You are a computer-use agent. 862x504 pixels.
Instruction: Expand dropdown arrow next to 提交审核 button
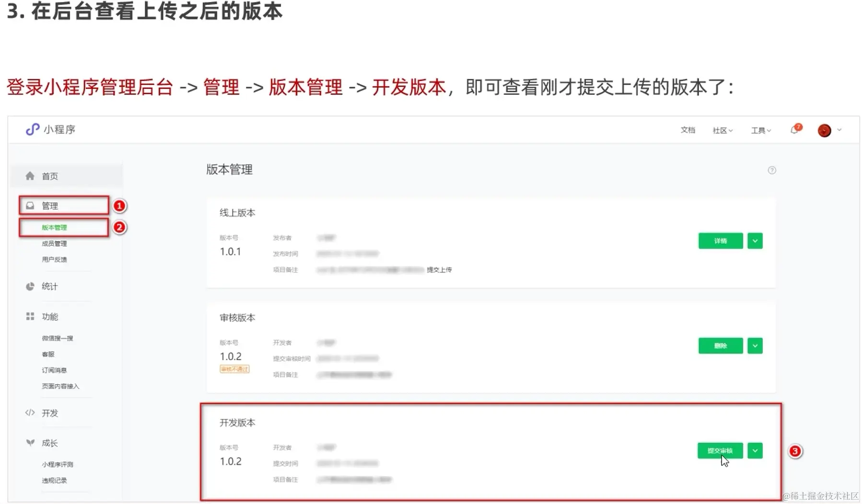[x=755, y=451]
